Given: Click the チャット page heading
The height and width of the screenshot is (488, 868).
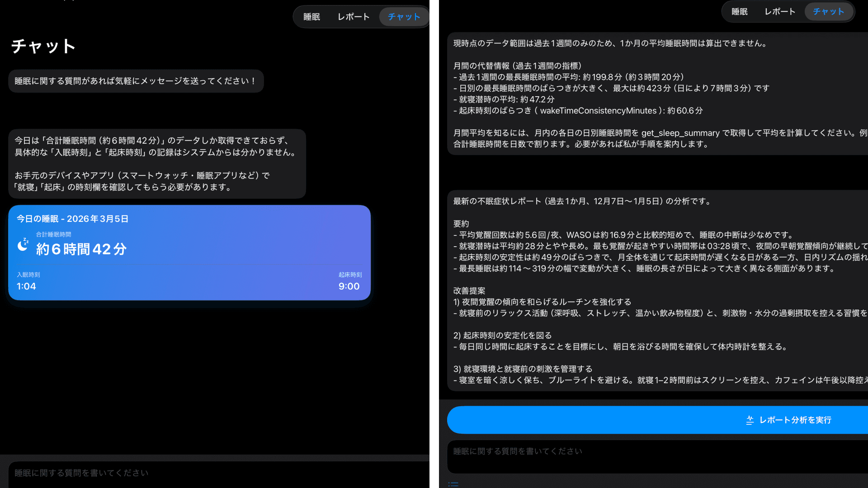Looking at the screenshot, I should coord(43,47).
